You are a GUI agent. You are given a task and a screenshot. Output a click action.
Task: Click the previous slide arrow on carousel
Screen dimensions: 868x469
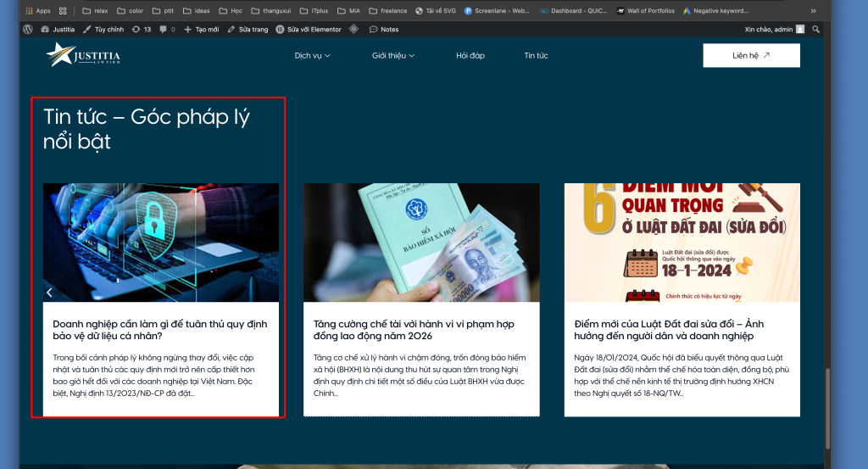point(49,293)
